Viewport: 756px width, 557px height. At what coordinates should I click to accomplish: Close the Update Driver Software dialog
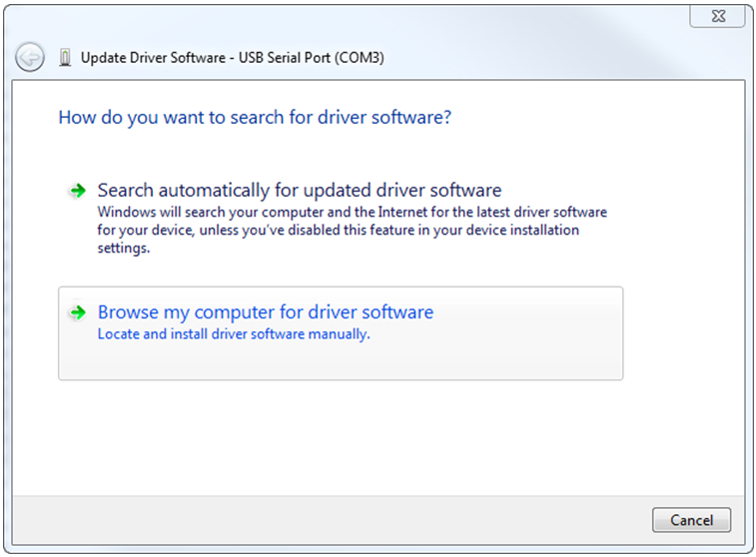[717, 16]
